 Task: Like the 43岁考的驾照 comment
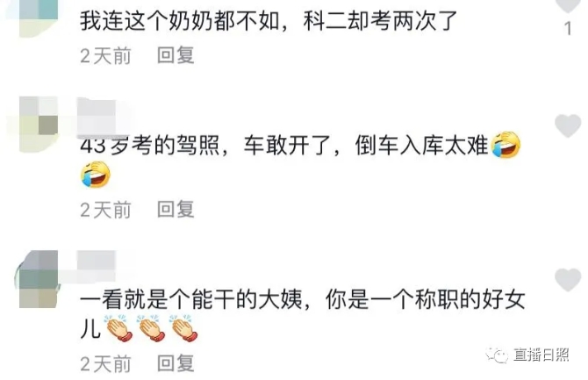click(568, 125)
